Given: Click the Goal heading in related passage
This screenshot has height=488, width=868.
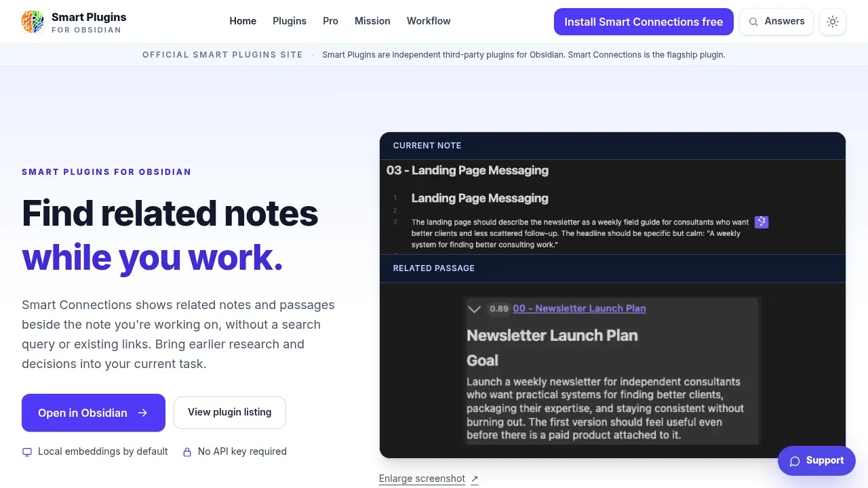Looking at the screenshot, I should click(x=482, y=361).
